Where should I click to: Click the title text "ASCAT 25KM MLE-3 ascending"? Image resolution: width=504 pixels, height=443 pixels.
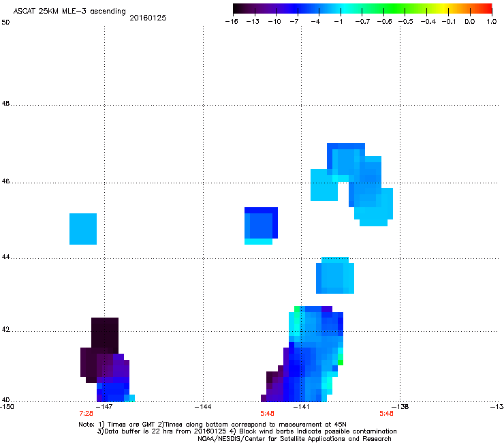point(69,11)
